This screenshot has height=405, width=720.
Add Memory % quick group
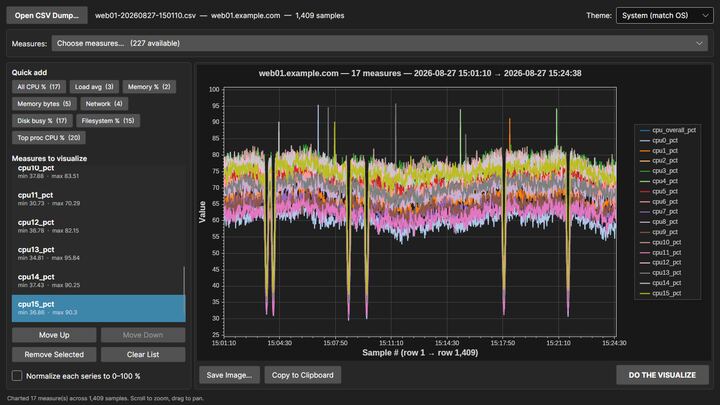click(149, 87)
